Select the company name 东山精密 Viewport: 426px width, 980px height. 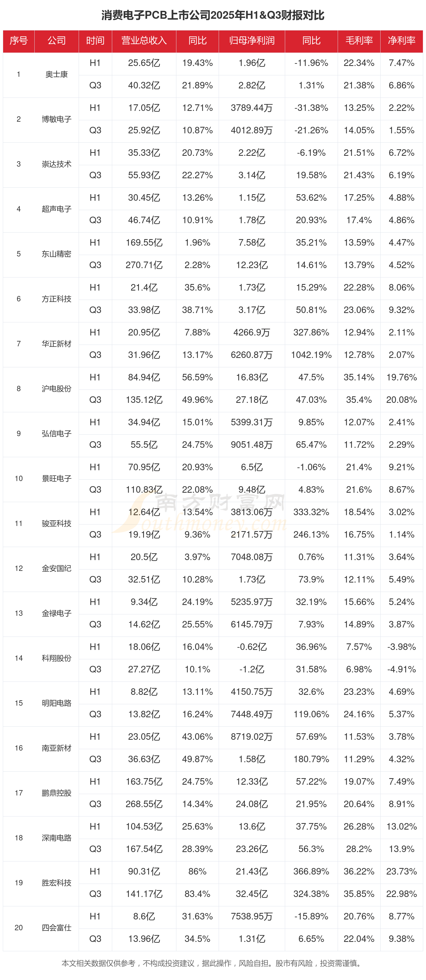[57, 254]
